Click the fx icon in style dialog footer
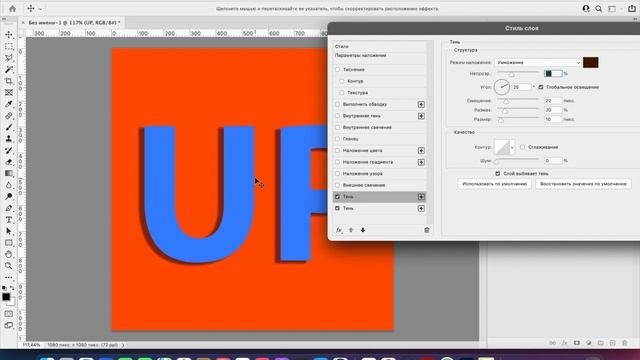 [339, 230]
